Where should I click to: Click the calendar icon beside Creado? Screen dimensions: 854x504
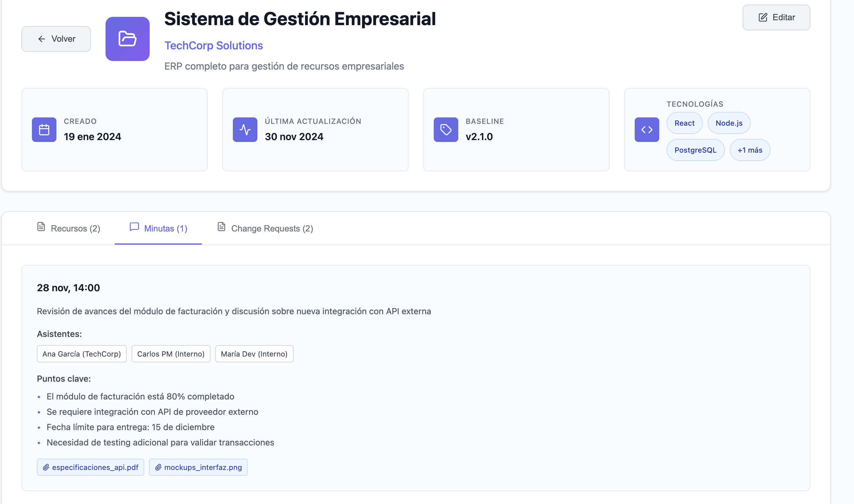point(44,129)
